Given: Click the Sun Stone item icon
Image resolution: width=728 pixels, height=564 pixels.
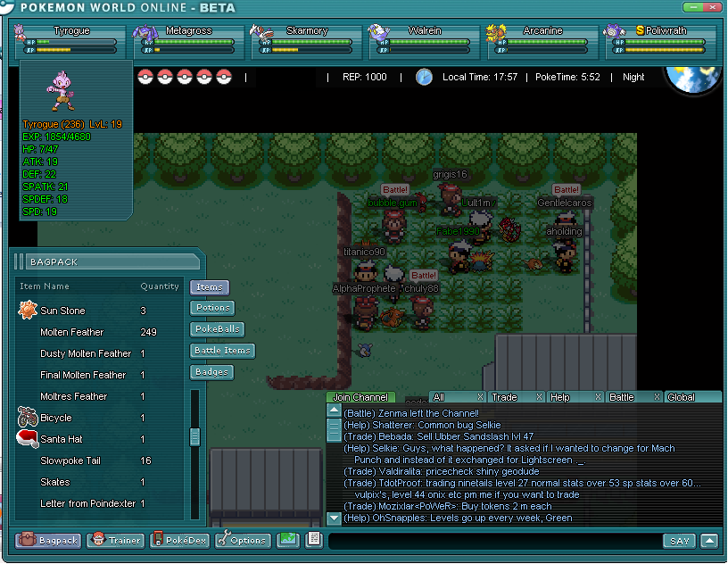Looking at the screenshot, I should tap(28, 310).
